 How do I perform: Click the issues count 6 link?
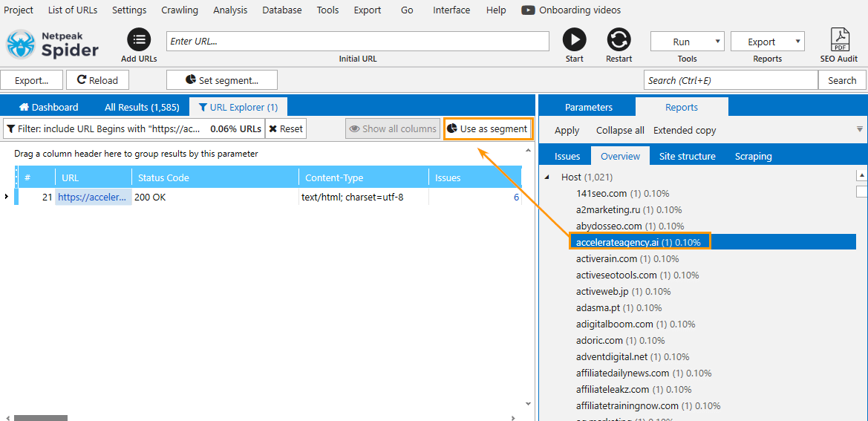tap(517, 197)
